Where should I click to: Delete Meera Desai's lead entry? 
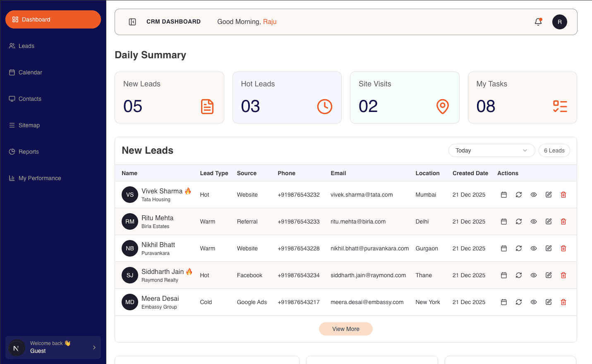click(x=563, y=302)
